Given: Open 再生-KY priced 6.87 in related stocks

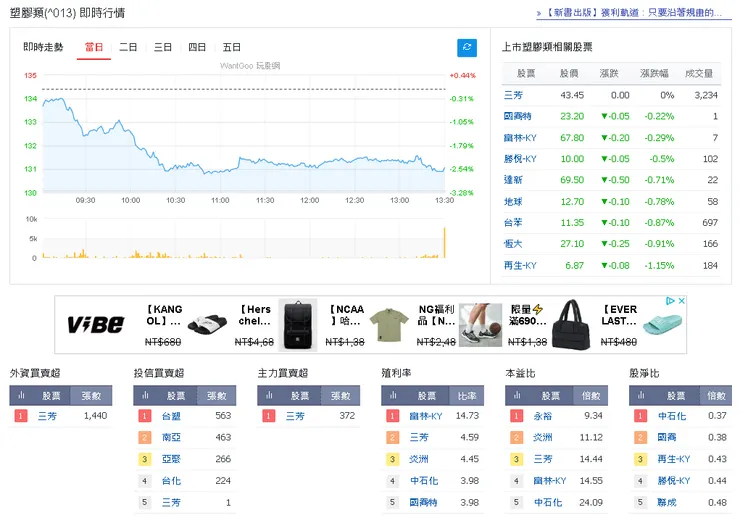Looking at the screenshot, I should (520, 265).
